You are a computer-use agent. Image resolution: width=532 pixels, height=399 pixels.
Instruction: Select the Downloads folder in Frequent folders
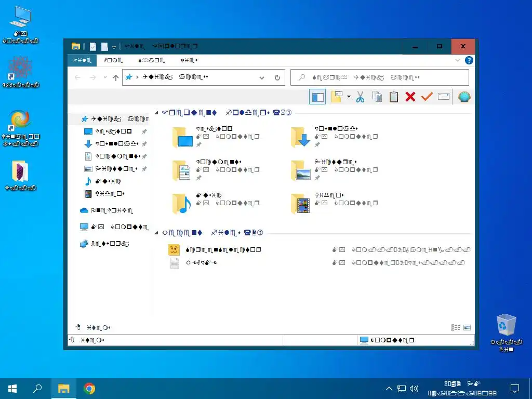(x=335, y=137)
